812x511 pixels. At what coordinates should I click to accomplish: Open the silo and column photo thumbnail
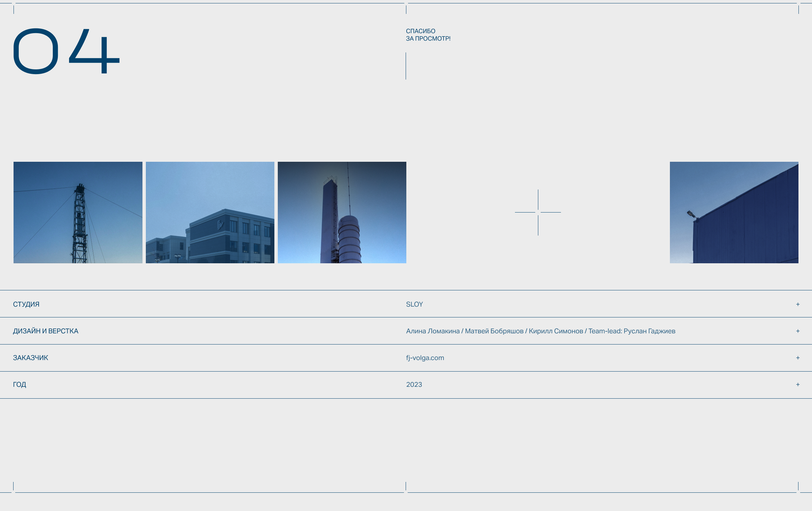[x=342, y=213]
